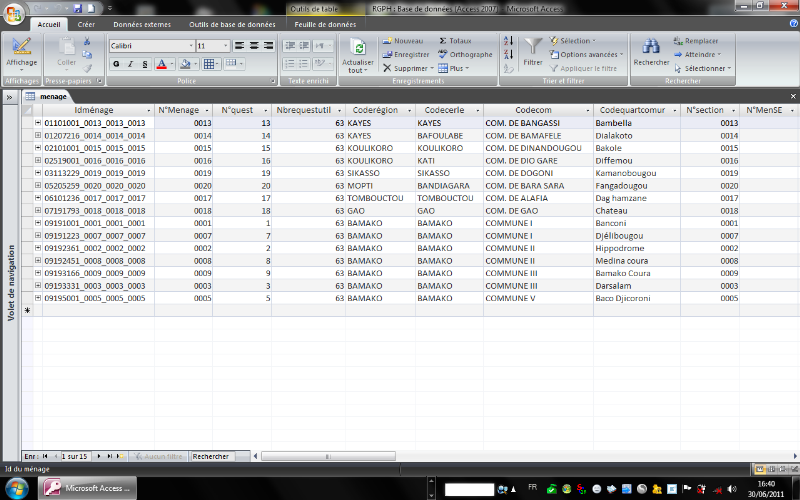The height and width of the screenshot is (500, 800).
Task: Expand the record row for 01101001_0013_0013_0013
Action: click(x=38, y=123)
